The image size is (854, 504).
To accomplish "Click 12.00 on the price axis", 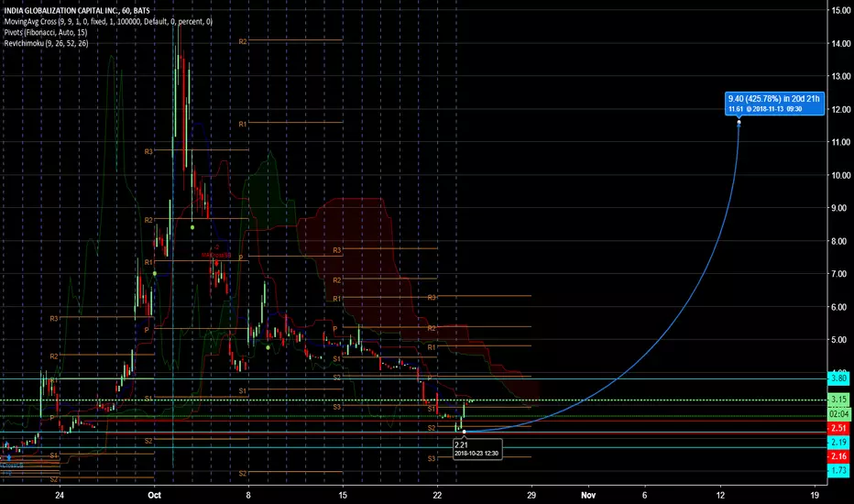I will click(841, 110).
